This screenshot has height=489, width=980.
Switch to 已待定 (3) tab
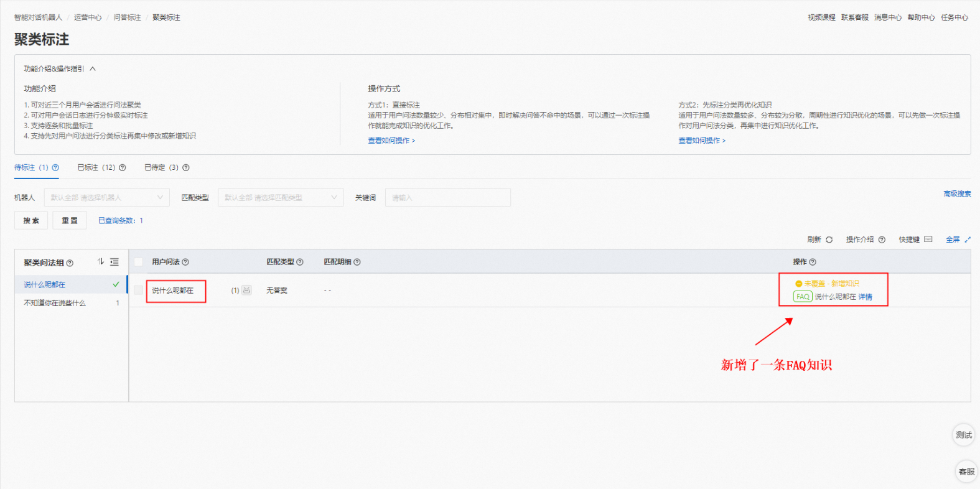(162, 167)
